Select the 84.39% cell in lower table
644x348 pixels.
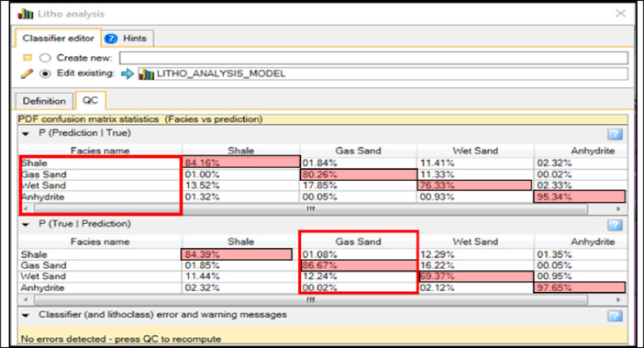[237, 254]
